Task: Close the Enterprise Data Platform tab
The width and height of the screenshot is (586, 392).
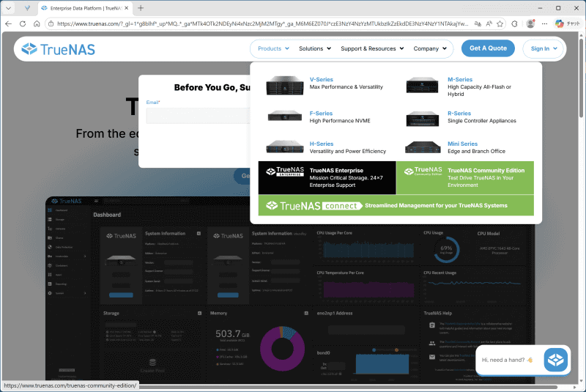Action: tap(126, 8)
